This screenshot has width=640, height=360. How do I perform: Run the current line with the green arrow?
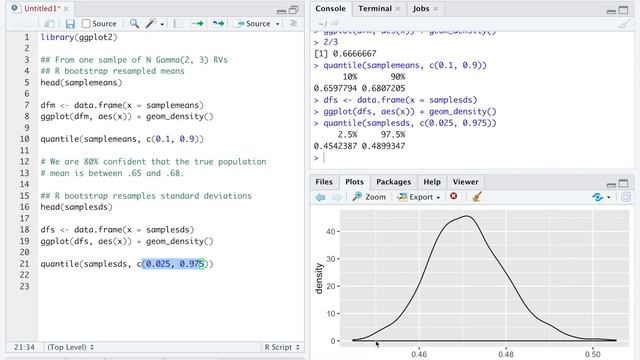[198, 24]
